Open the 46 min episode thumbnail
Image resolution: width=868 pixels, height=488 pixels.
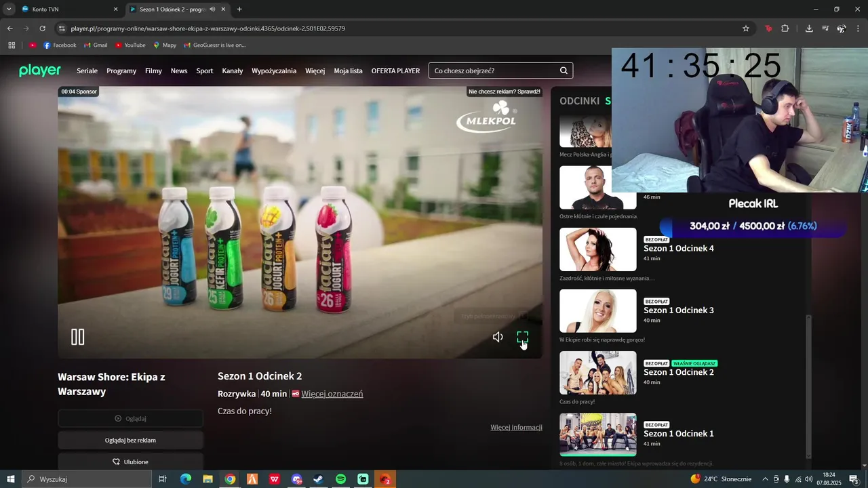click(x=598, y=188)
